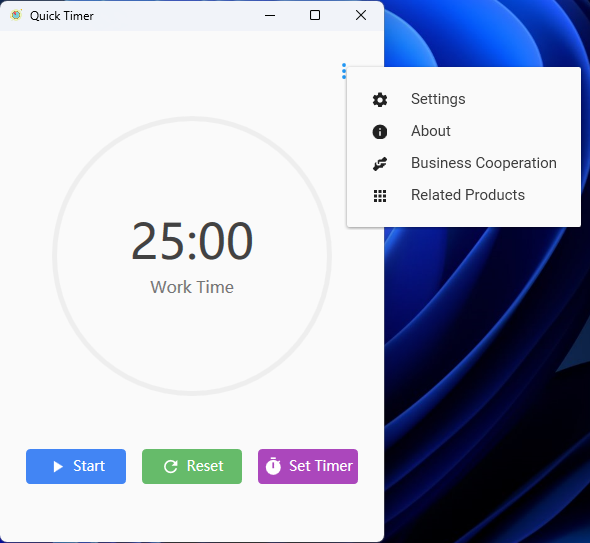Viewport: 590px width, 543px height.
Task: Open the three-dot overflow menu icon
Action: [344, 71]
